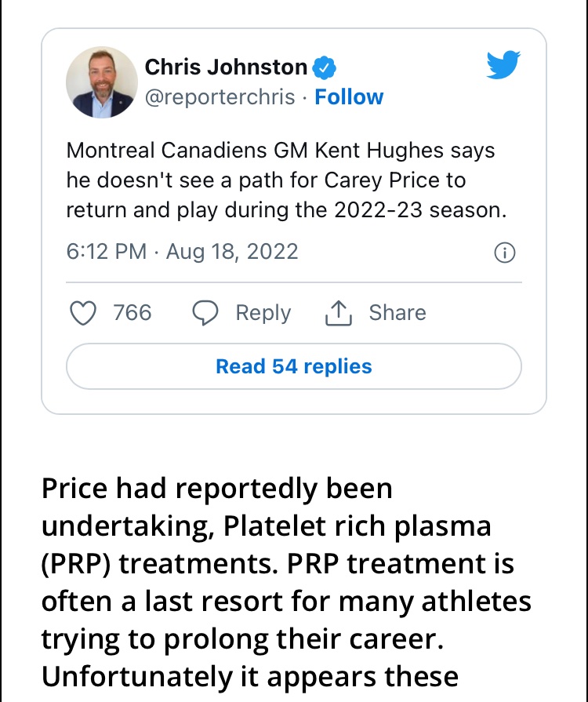Click the 2022-23 season tweet line
The image size is (588, 702).
(x=286, y=210)
